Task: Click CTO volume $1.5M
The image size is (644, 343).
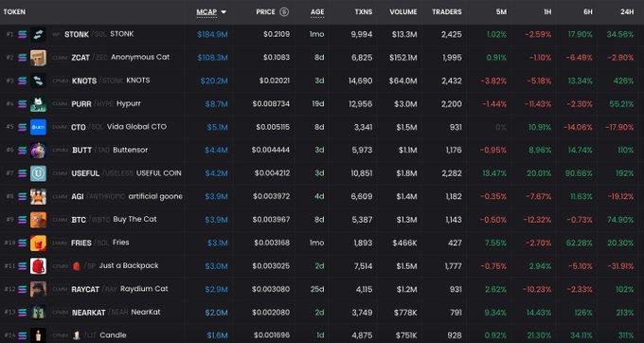Action: (x=406, y=127)
